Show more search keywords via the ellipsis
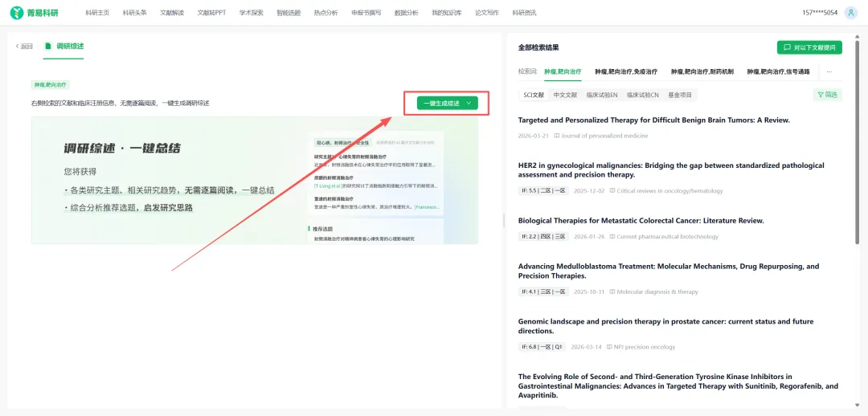The width and height of the screenshot is (868, 416). [829, 71]
